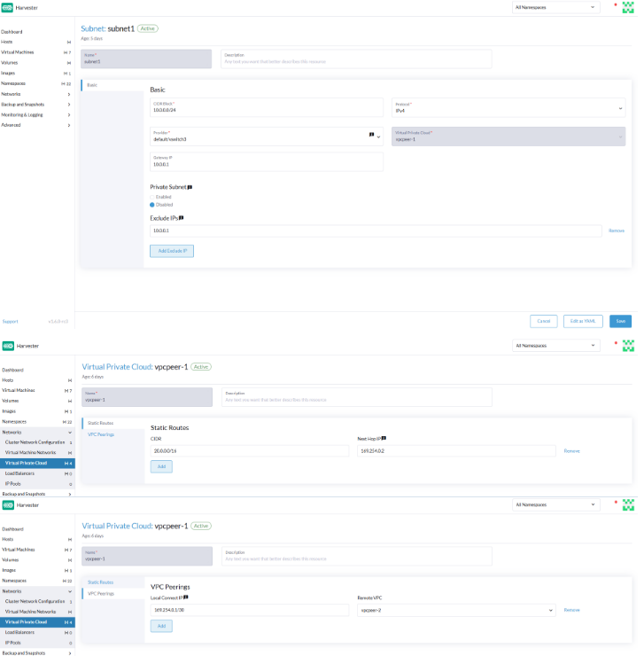Click the Next Hop IP info icon
The image size is (644, 656).
(384, 438)
